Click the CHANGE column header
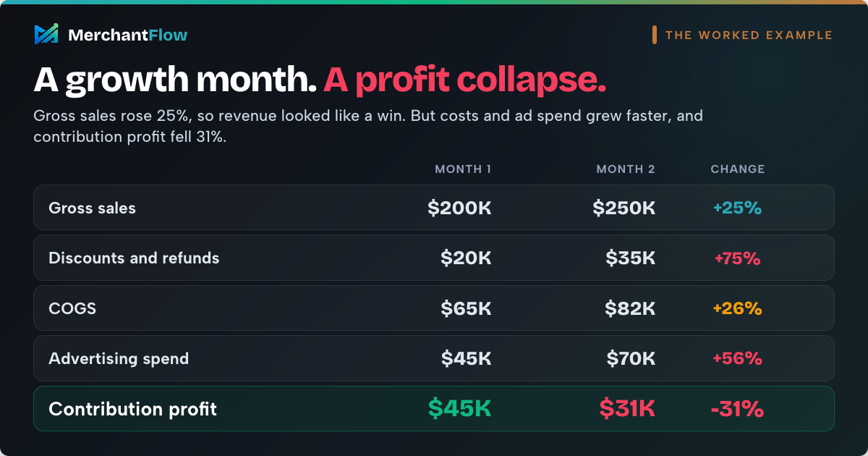This screenshot has width=868, height=456. [x=738, y=169]
